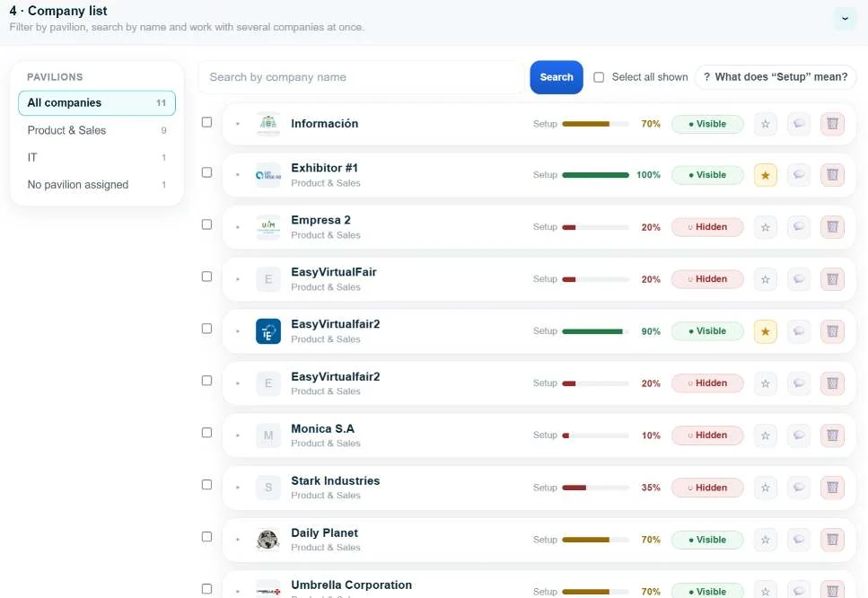Focus the Search by company name field

361,77
